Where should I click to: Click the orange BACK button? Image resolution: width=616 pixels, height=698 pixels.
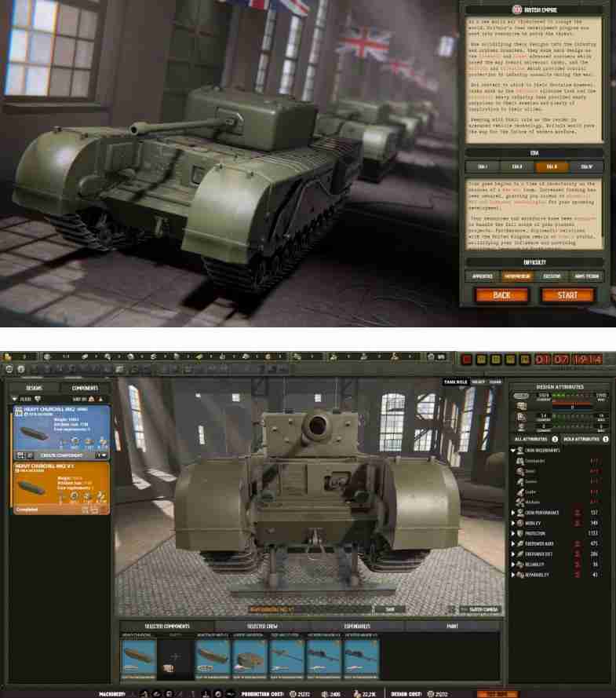[x=500, y=295]
